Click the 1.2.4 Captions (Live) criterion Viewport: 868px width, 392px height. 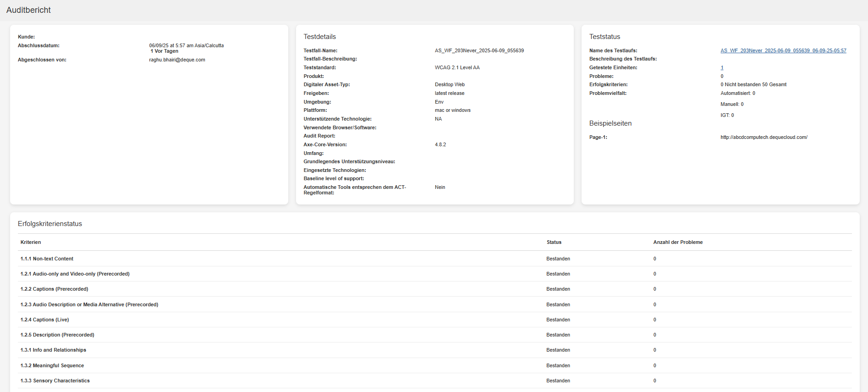coord(45,320)
